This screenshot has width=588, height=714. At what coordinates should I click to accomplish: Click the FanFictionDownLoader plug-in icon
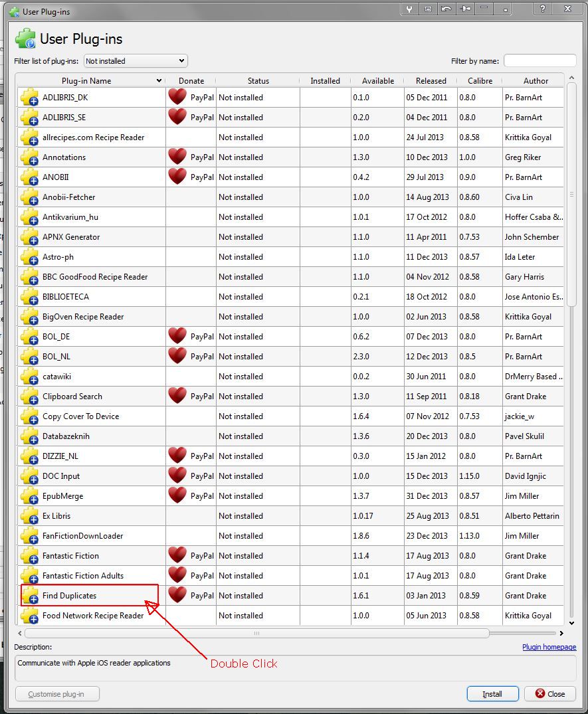[x=29, y=537]
